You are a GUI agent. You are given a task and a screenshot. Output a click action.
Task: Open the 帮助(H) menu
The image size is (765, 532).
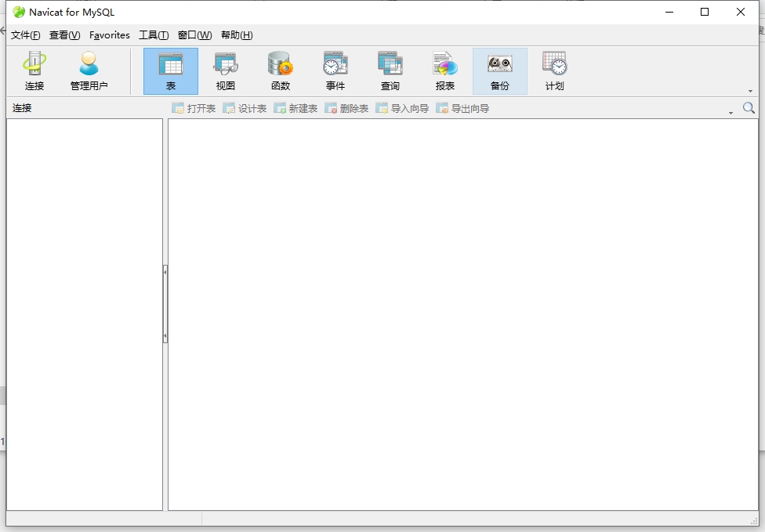click(237, 35)
